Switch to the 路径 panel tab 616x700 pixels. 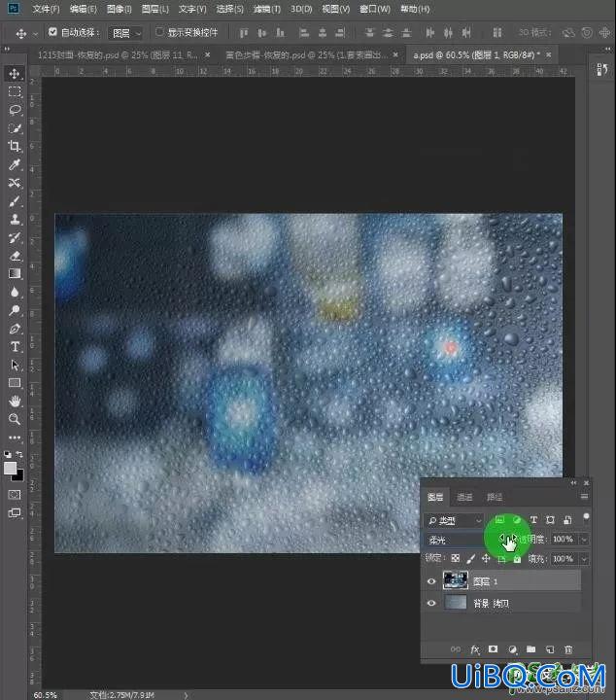[495, 497]
